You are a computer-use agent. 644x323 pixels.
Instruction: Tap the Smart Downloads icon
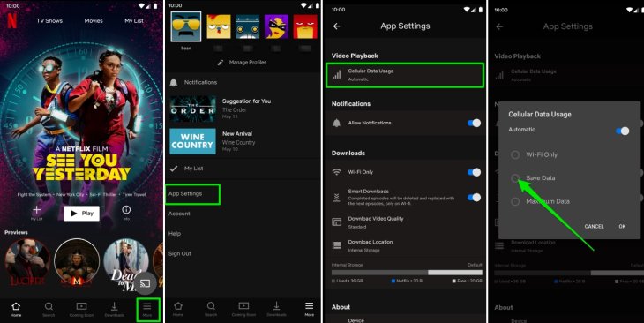(x=337, y=198)
